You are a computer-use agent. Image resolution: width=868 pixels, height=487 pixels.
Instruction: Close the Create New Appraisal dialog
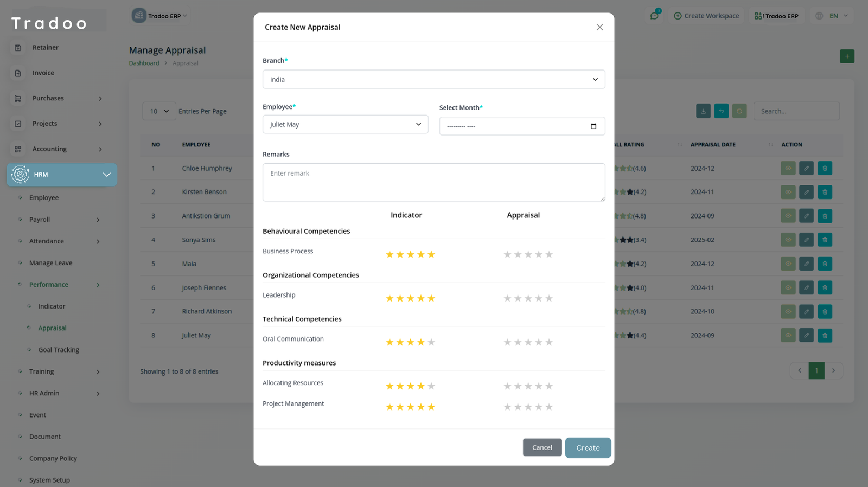coord(599,27)
